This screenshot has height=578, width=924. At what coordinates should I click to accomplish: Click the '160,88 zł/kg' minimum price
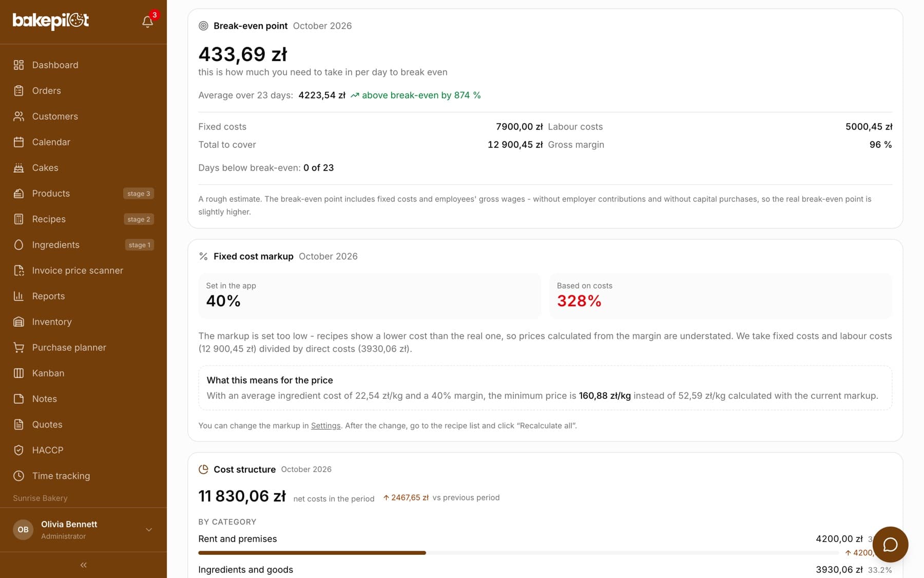605,396
